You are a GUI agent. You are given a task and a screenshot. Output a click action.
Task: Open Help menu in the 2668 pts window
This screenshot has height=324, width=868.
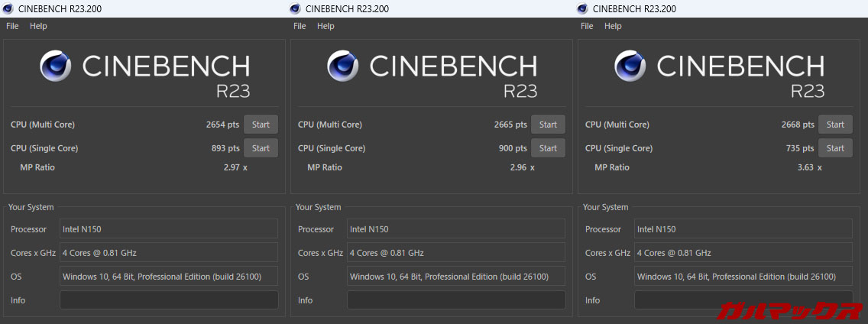(613, 26)
